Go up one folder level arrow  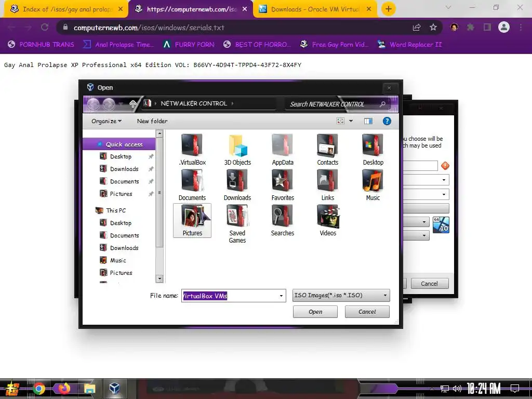[132, 104]
